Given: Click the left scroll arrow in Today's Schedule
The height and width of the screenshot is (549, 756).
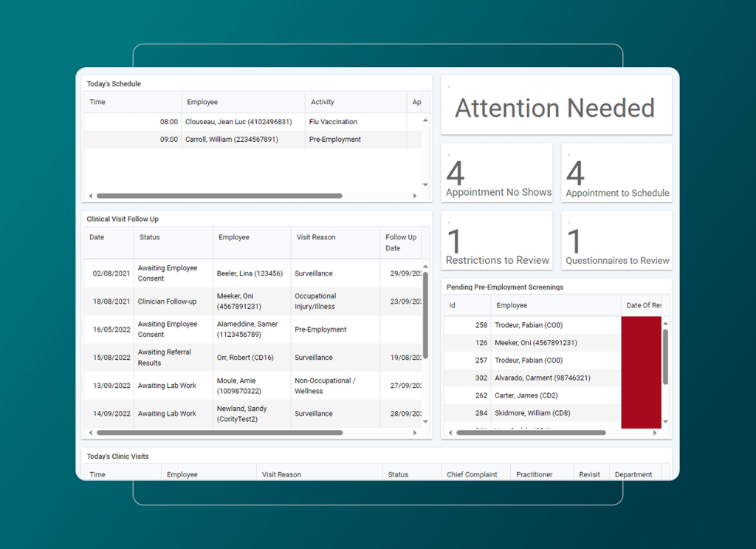Looking at the screenshot, I should (90, 196).
